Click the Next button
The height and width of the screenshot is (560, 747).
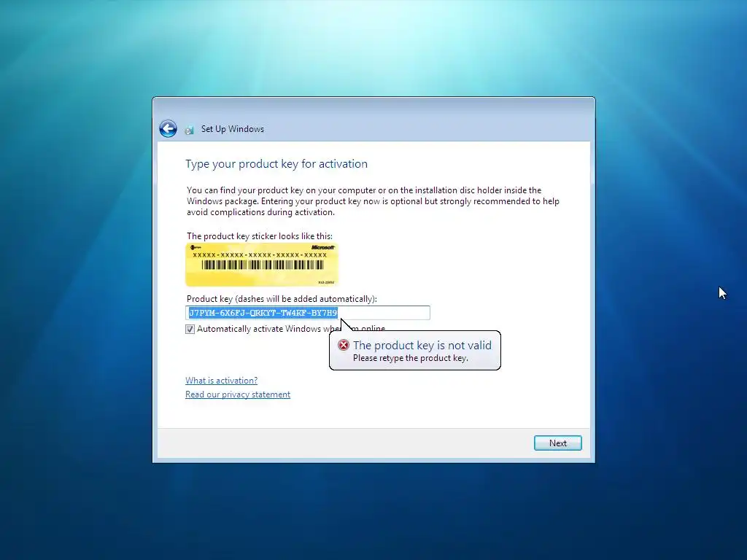(558, 443)
